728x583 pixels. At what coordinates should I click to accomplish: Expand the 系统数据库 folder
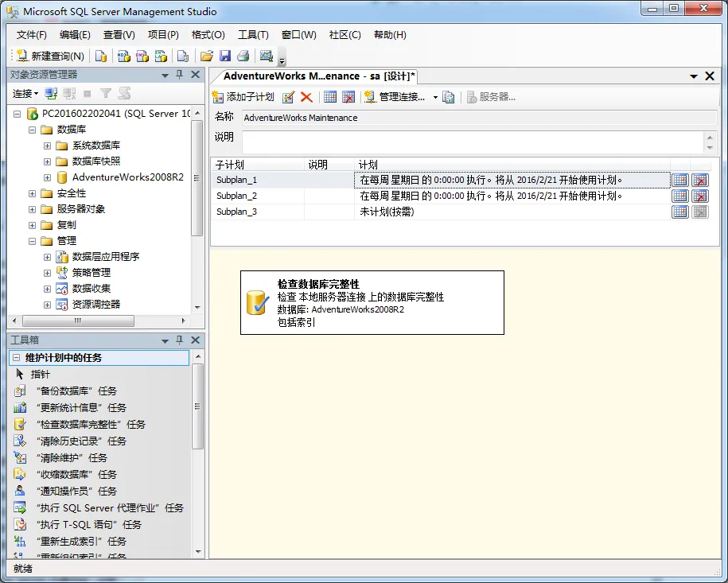[48, 146]
